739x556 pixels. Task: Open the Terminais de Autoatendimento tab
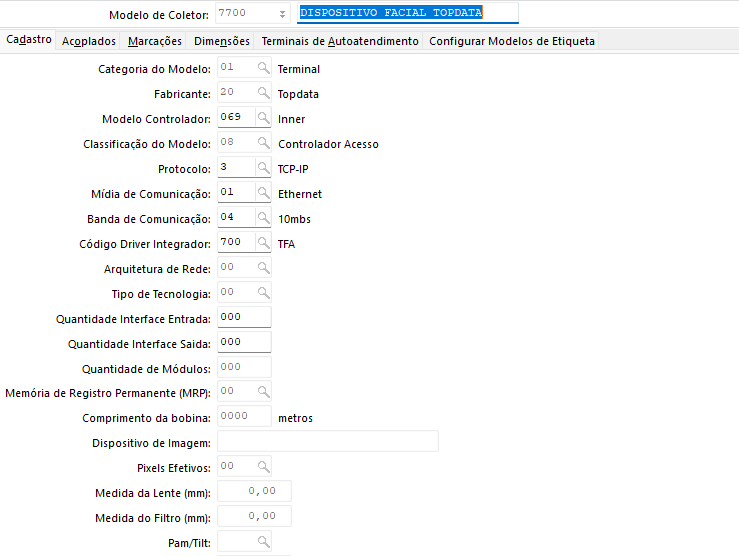pos(340,41)
